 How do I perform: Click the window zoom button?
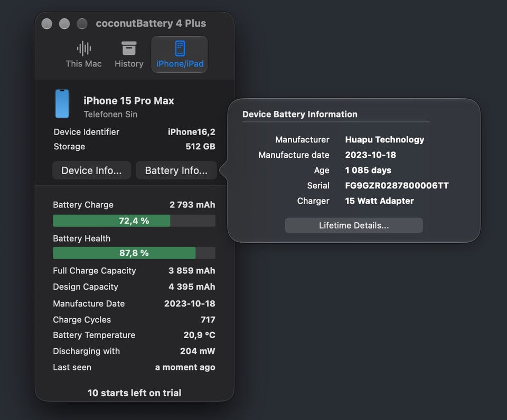coord(82,24)
